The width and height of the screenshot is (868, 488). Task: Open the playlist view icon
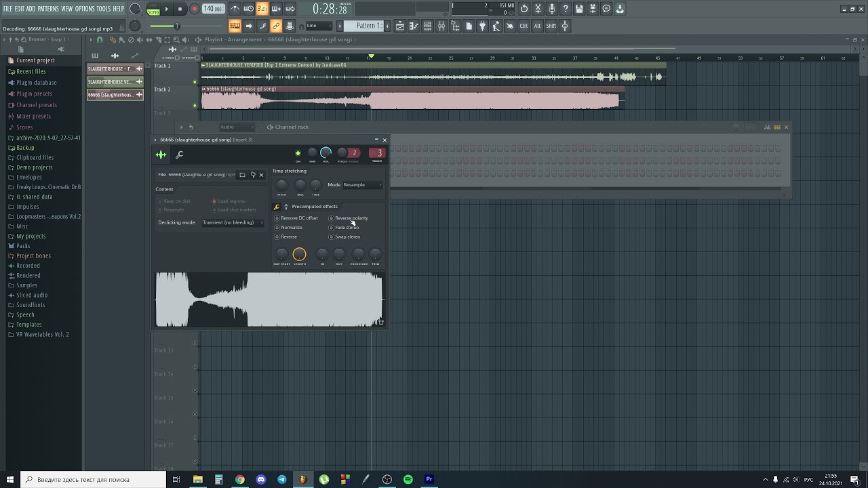tap(400, 26)
